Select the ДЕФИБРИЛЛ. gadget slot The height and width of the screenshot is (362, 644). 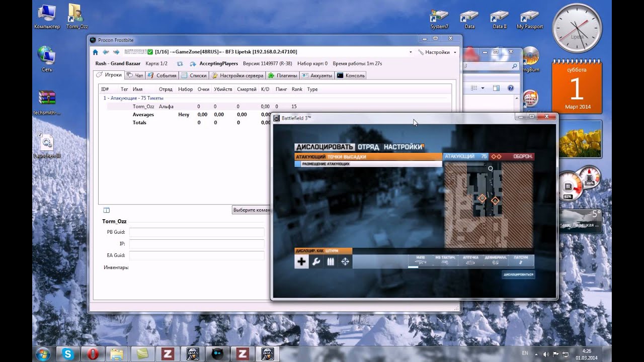click(x=496, y=260)
